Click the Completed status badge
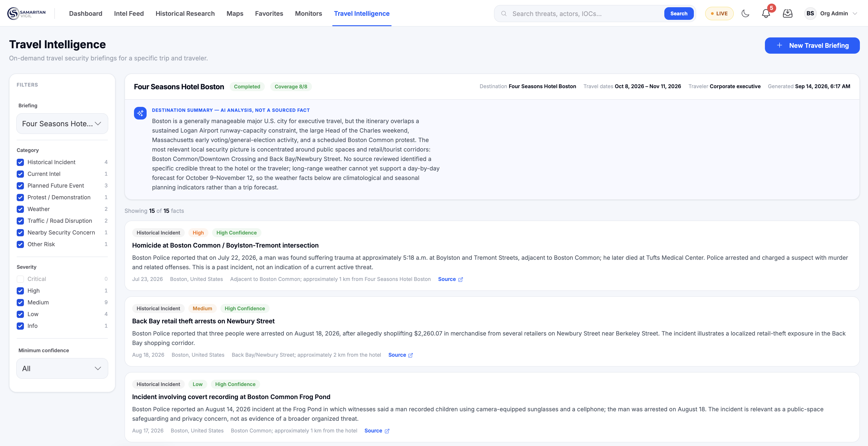Viewport: 868px width, 446px height. click(x=247, y=87)
